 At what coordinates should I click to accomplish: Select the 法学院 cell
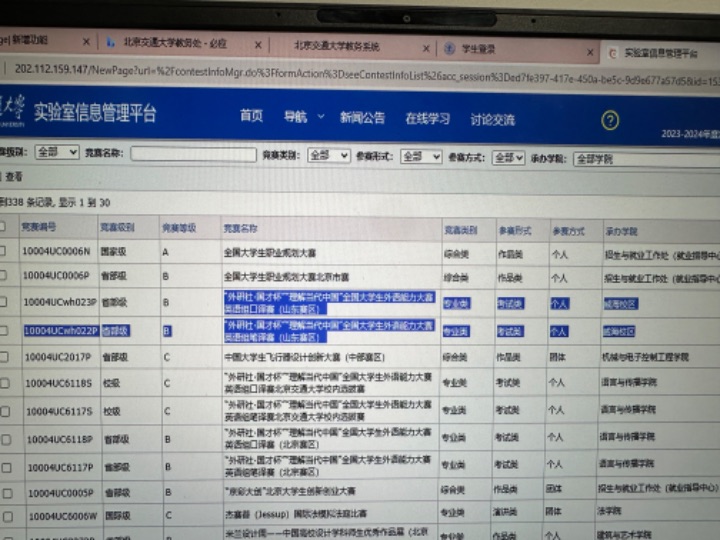point(609,511)
